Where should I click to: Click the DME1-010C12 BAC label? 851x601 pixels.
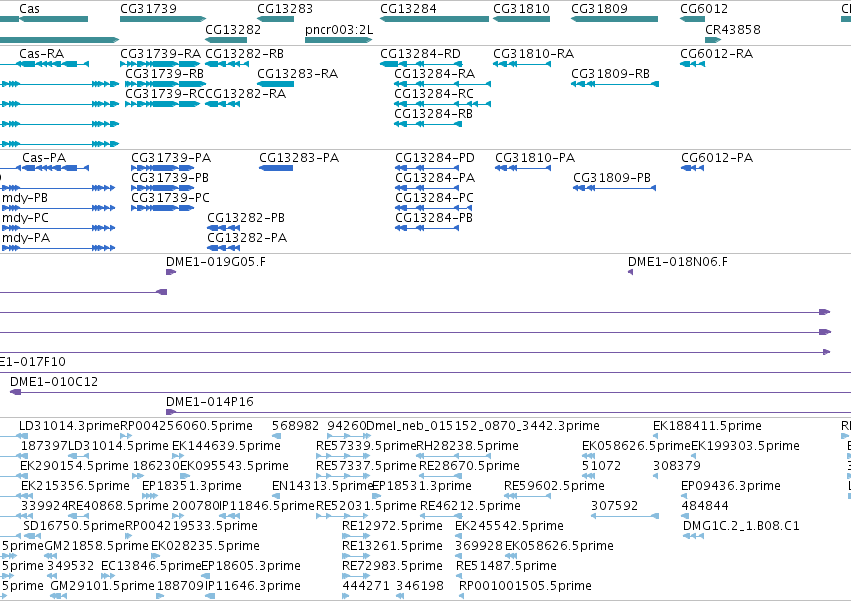point(54,382)
